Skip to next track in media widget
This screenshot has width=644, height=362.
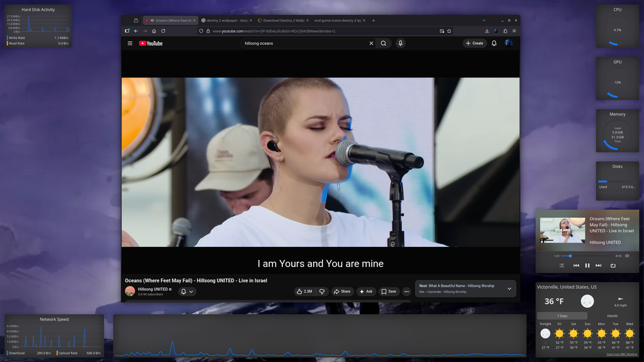click(x=599, y=266)
